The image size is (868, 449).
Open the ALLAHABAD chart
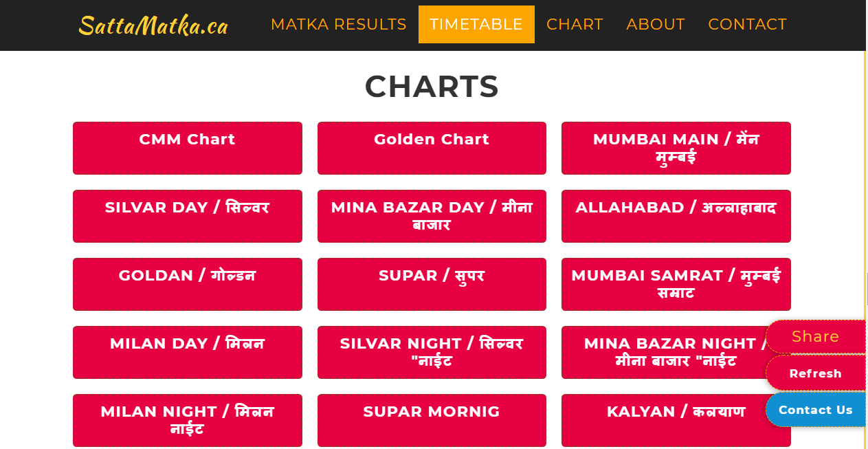pos(676,216)
